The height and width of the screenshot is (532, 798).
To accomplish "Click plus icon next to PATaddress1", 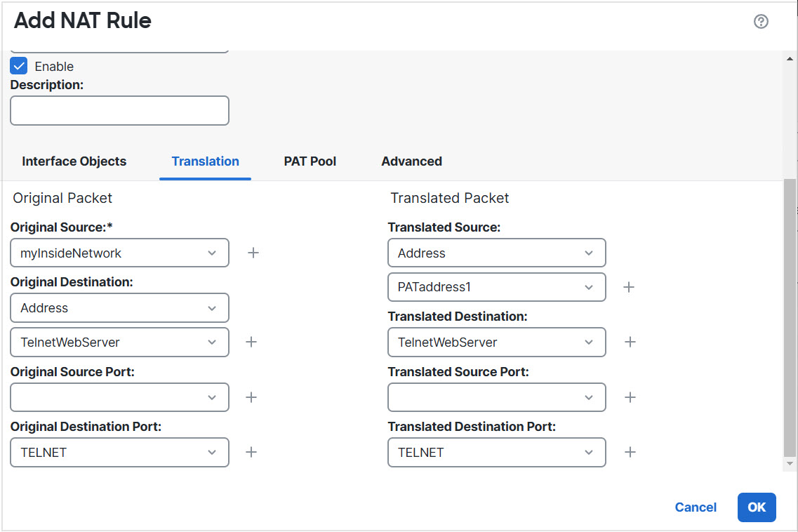I will click(629, 287).
